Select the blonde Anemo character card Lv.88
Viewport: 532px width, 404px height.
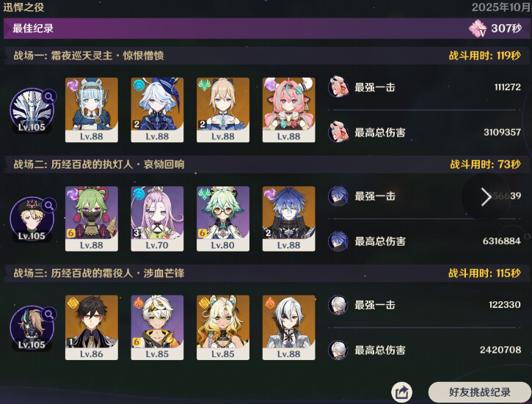[x=223, y=110]
